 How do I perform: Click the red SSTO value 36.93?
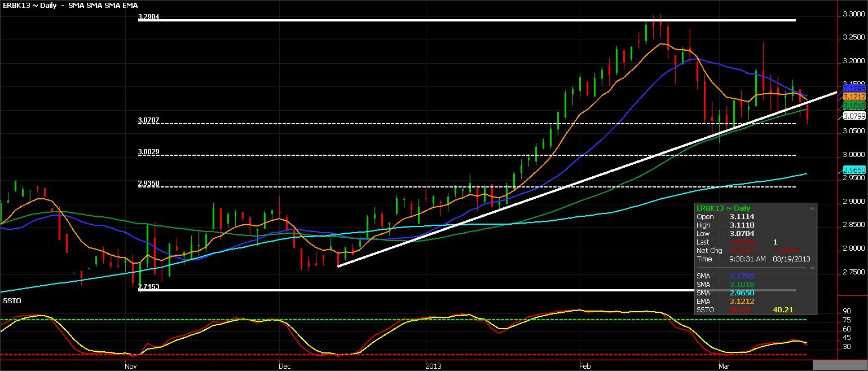coord(741,309)
